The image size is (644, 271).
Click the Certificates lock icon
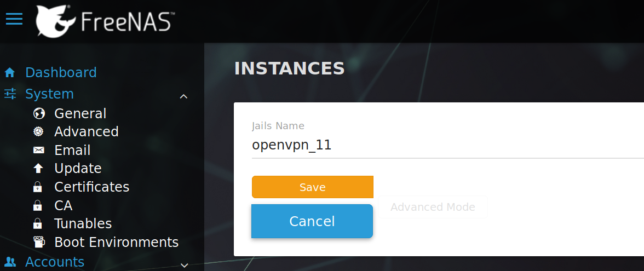38,187
